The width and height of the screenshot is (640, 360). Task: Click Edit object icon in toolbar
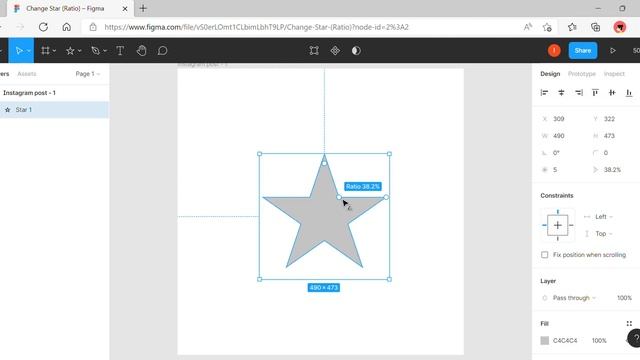point(313,51)
